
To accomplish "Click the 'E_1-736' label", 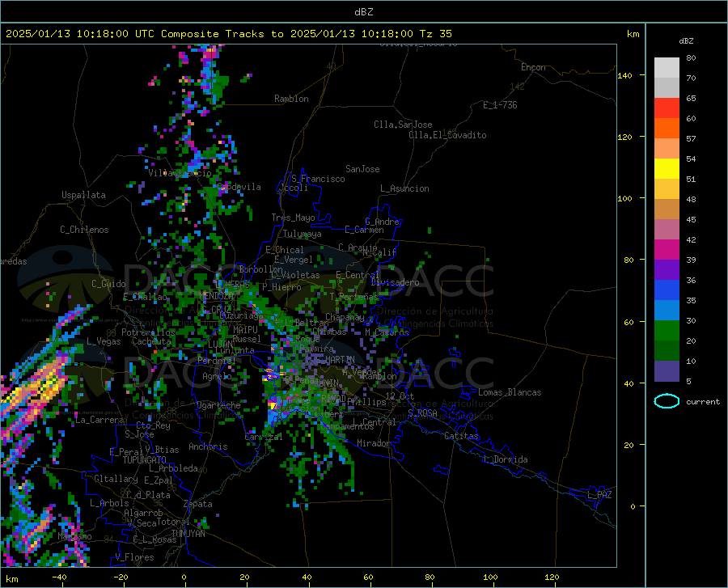I will (500, 105).
